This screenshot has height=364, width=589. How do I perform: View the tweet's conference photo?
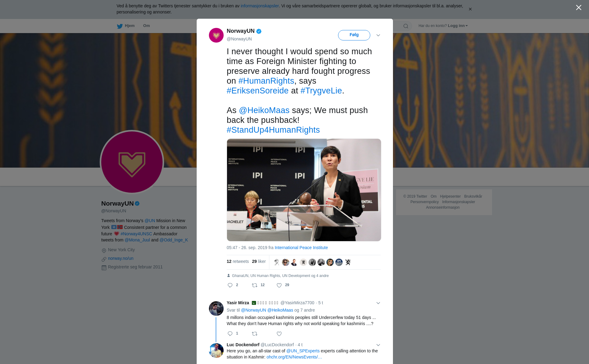304,190
